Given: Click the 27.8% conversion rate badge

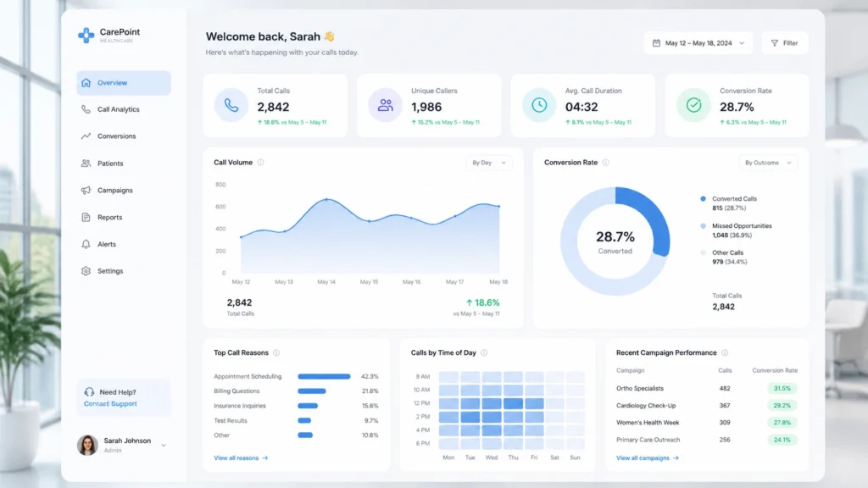Looking at the screenshot, I should coord(782,423).
